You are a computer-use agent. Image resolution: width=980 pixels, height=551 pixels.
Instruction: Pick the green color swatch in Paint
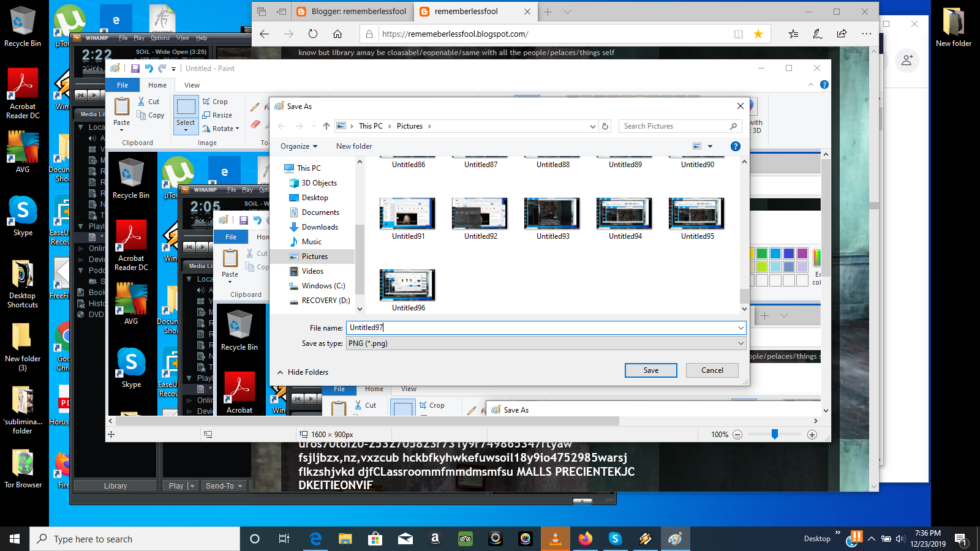(x=762, y=253)
